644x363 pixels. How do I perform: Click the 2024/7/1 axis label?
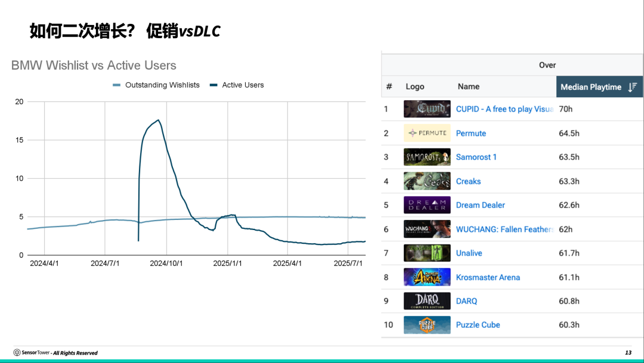click(x=105, y=263)
